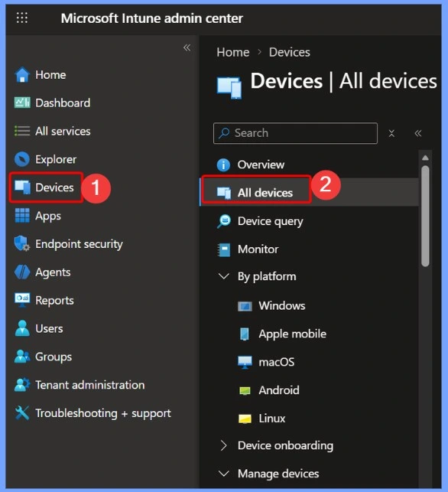Open Home in the left sidebar

50,75
